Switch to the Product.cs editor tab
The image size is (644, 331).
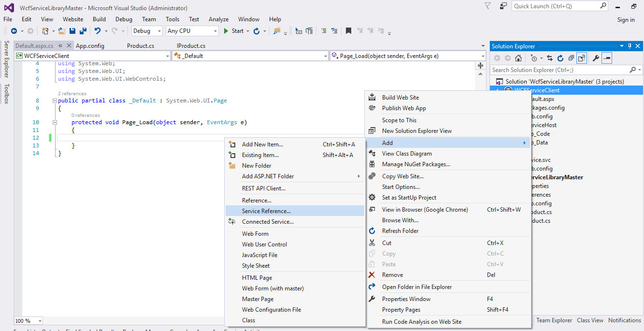(x=141, y=46)
